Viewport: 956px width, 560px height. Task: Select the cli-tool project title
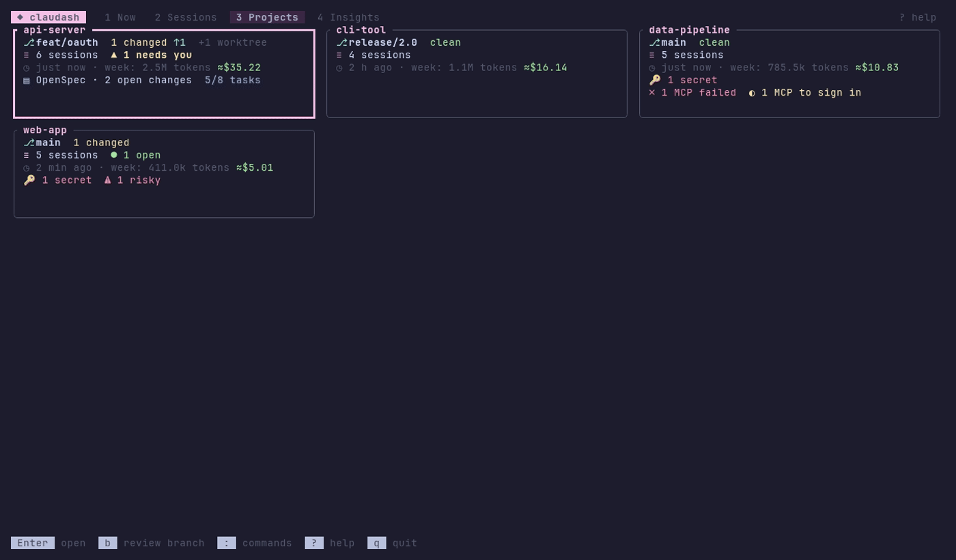pos(361,30)
